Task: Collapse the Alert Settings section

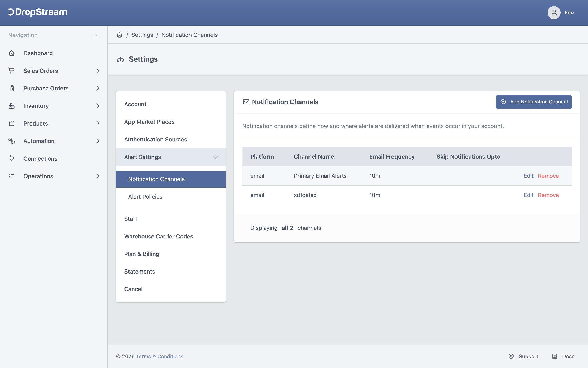Action: 171,157
